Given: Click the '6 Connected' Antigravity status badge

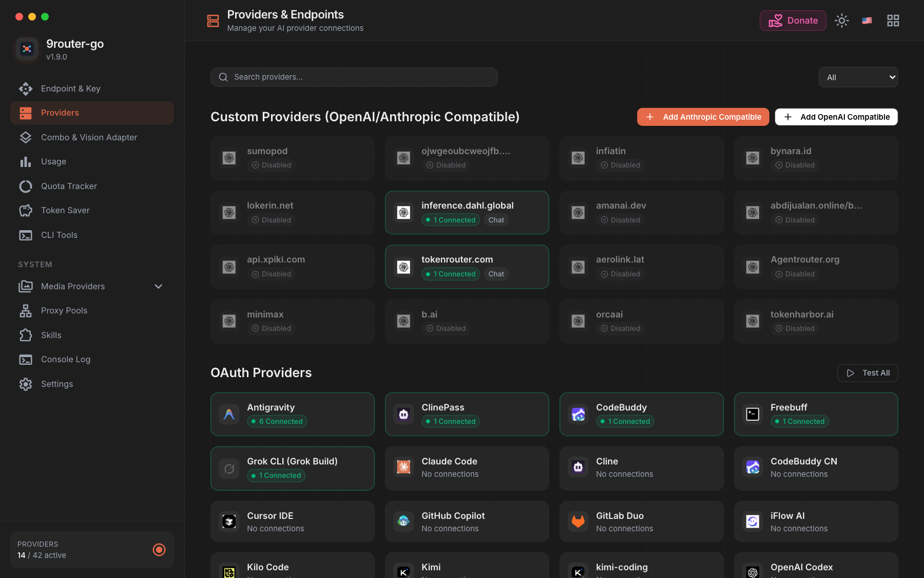Looking at the screenshot, I should click(x=277, y=421).
